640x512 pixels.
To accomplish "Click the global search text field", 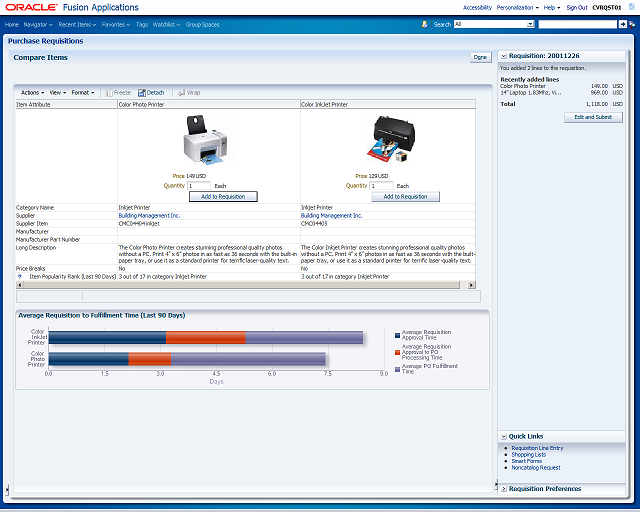I will pyautogui.click(x=578, y=24).
